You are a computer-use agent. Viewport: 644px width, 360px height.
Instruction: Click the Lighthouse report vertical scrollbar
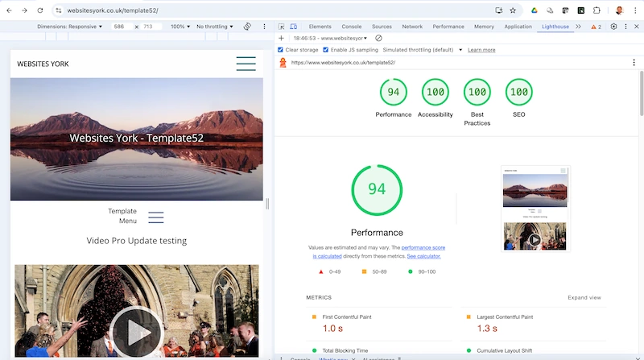pos(641,93)
